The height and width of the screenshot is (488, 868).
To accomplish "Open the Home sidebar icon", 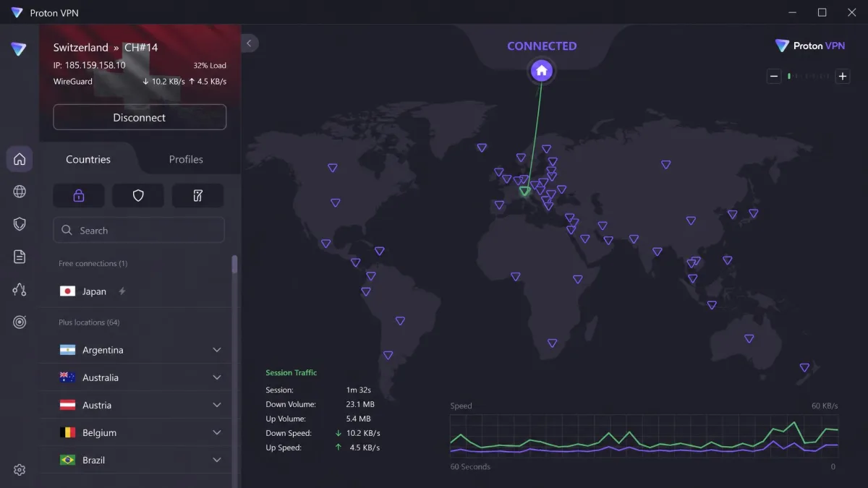I will pyautogui.click(x=20, y=159).
